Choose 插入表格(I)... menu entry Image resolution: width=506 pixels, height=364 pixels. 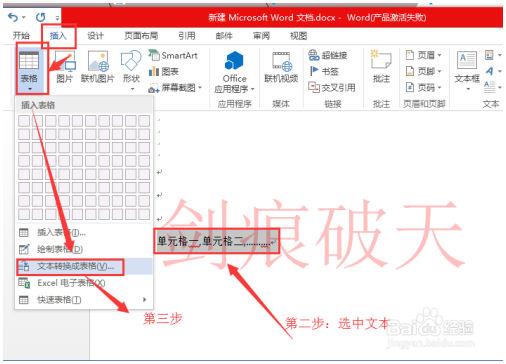84,232
